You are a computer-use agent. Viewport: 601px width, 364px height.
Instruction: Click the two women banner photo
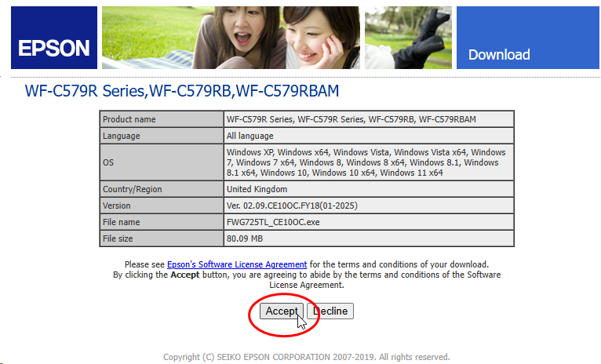(x=231, y=38)
